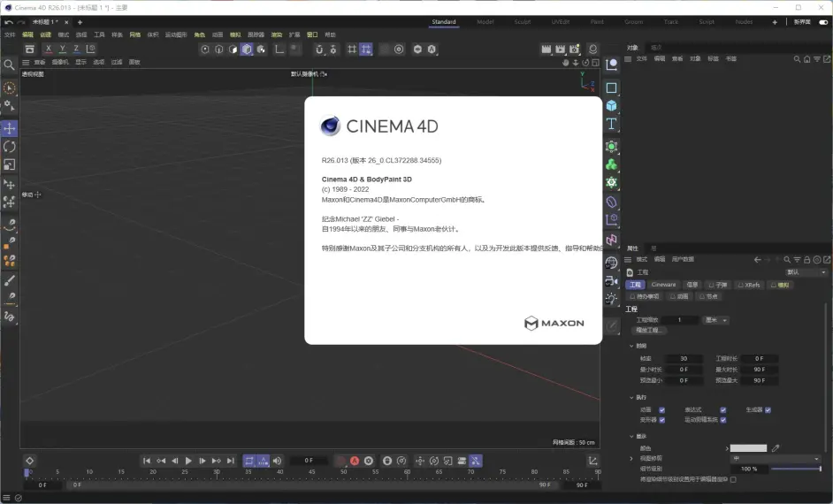Open the 厘米 units dropdown
The width and height of the screenshot is (833, 504).
tap(716, 320)
